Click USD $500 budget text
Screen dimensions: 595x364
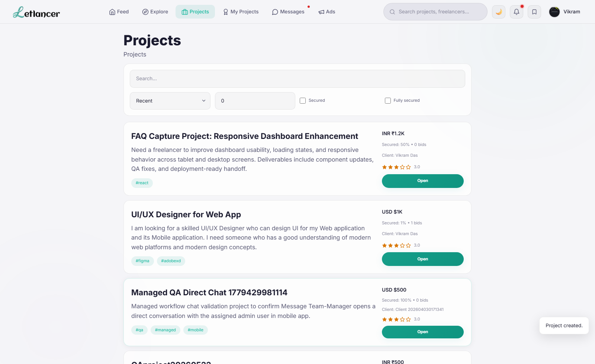click(x=394, y=290)
